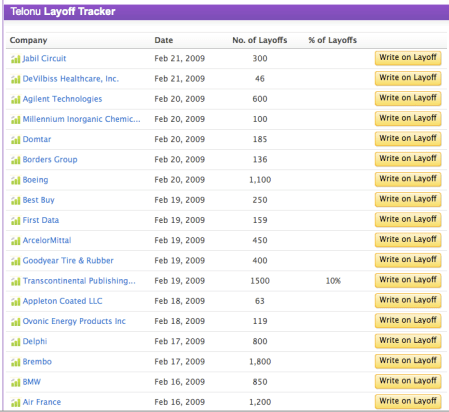Click the chart icon beside Domtar
Viewport: 449px width, 412px height.
coord(15,140)
